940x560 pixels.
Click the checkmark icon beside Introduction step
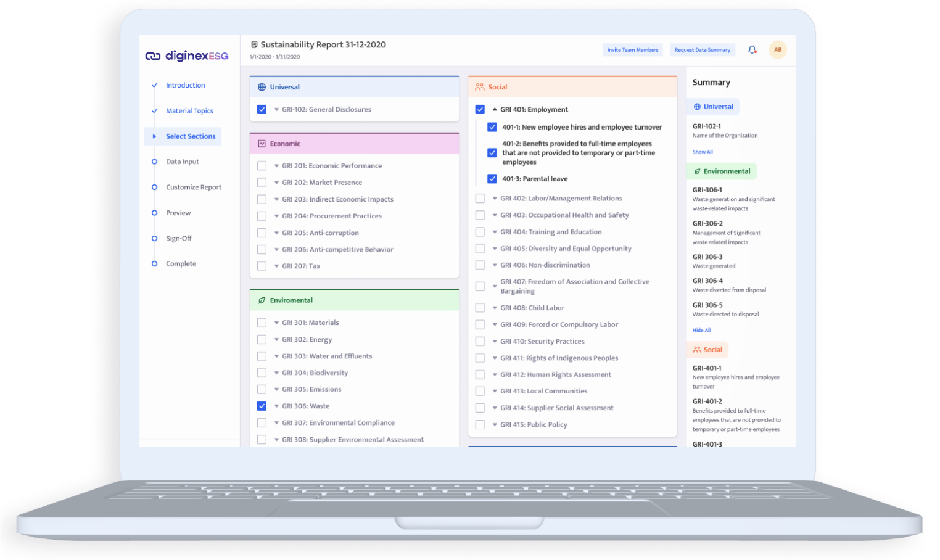(155, 86)
